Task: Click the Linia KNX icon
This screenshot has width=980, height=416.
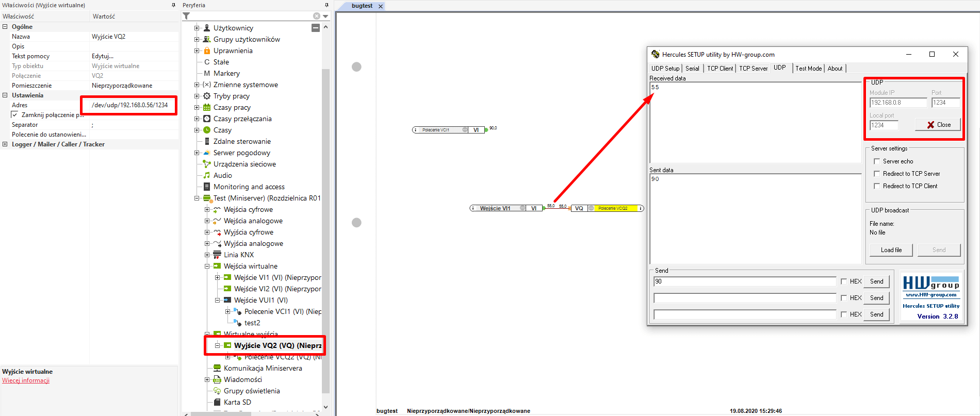Action: point(217,255)
